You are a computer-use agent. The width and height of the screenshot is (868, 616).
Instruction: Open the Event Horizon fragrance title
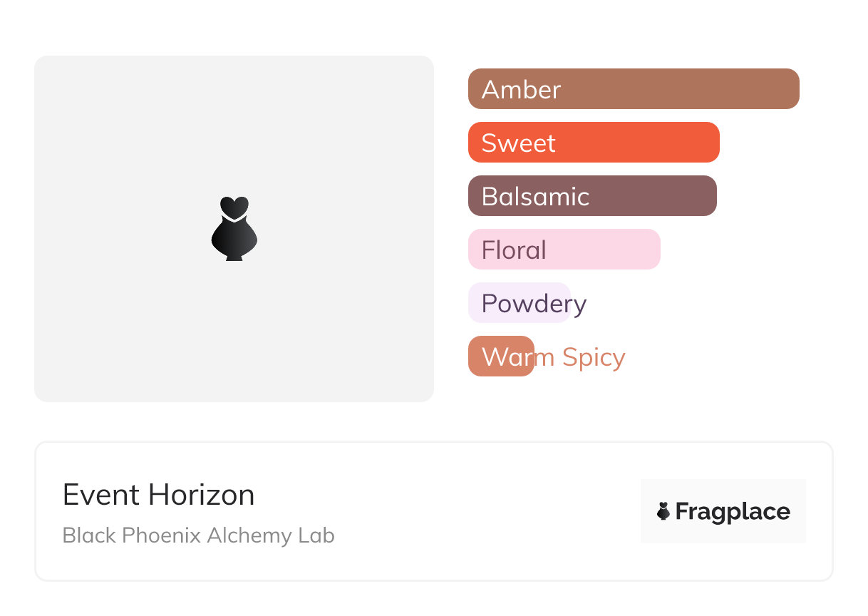pyautogui.click(x=158, y=495)
